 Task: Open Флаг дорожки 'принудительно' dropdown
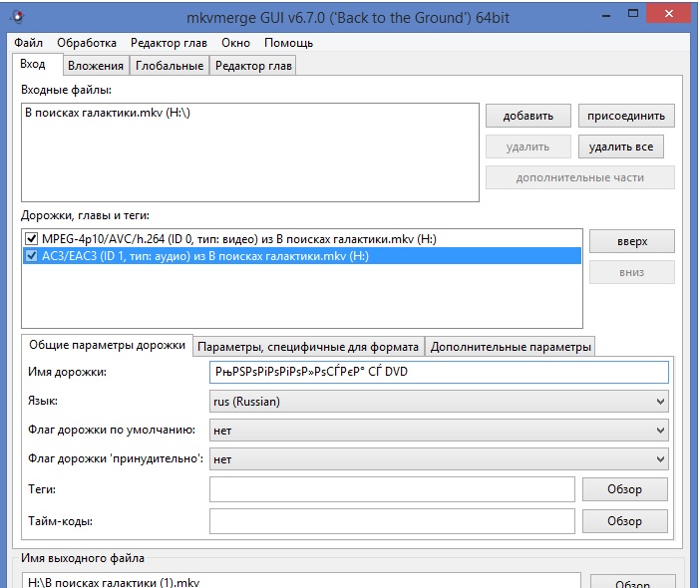tap(439, 459)
